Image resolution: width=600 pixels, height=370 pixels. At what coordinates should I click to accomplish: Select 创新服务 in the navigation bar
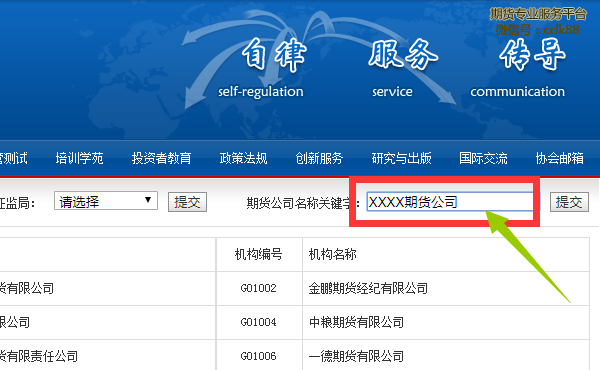[319, 158]
